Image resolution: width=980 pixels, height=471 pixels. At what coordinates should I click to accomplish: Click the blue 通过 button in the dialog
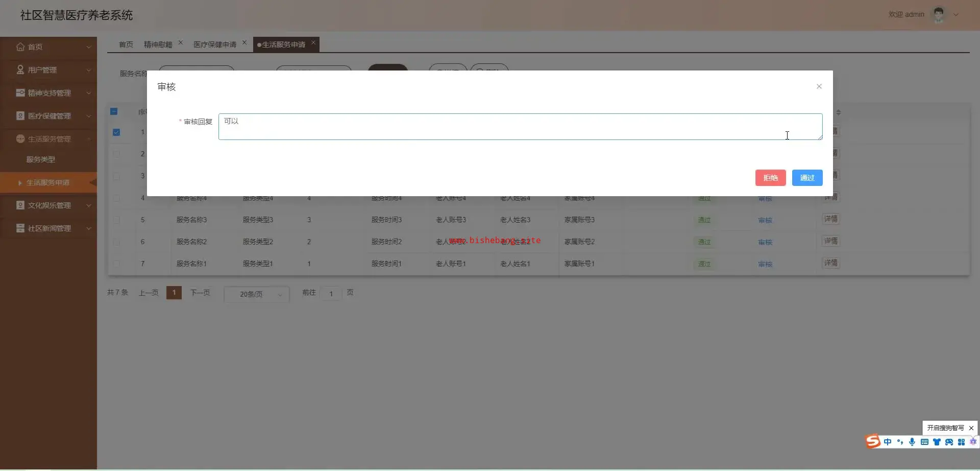click(x=807, y=178)
